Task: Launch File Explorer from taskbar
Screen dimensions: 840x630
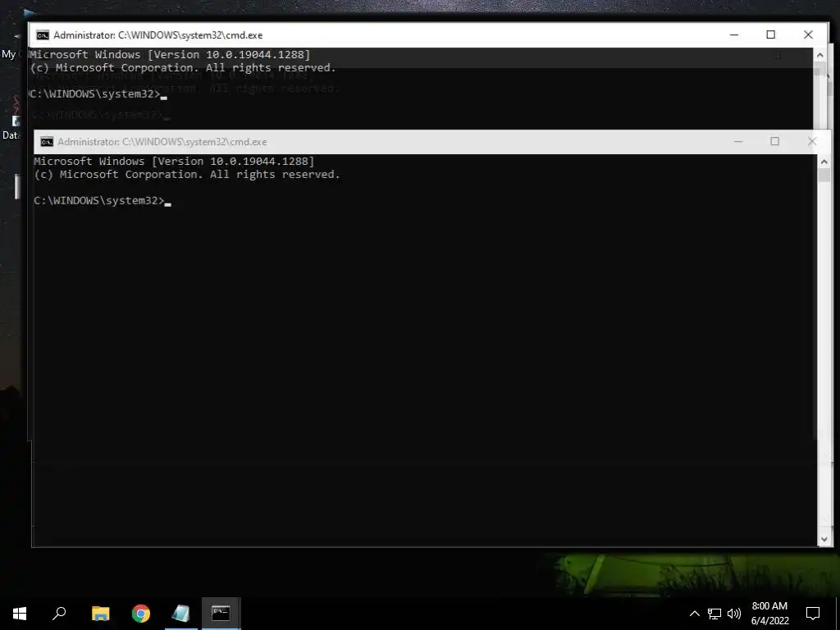Action: 101,614
